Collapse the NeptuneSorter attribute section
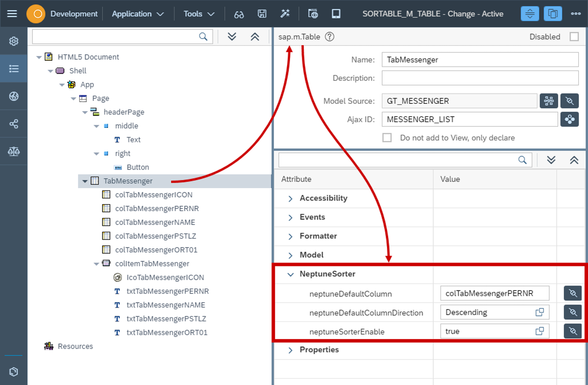 point(290,274)
